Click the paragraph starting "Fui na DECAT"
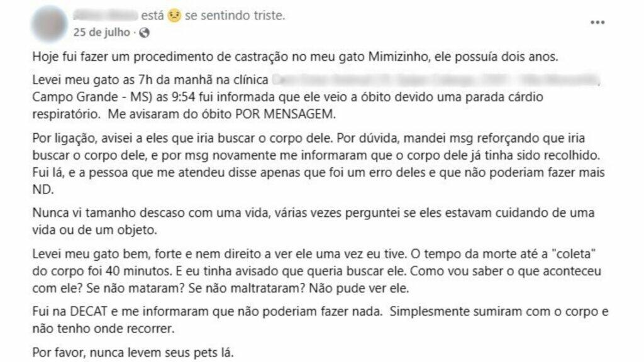This screenshot has width=644, height=362. click(x=320, y=320)
